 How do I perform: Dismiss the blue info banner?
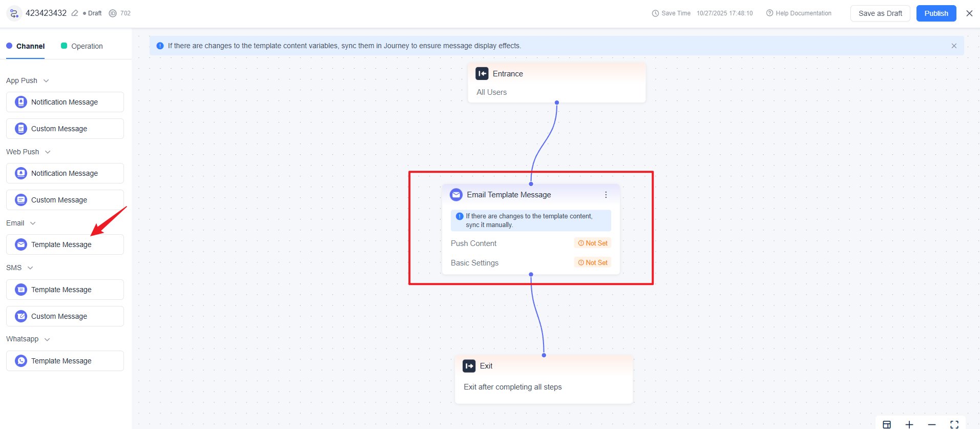tap(954, 46)
